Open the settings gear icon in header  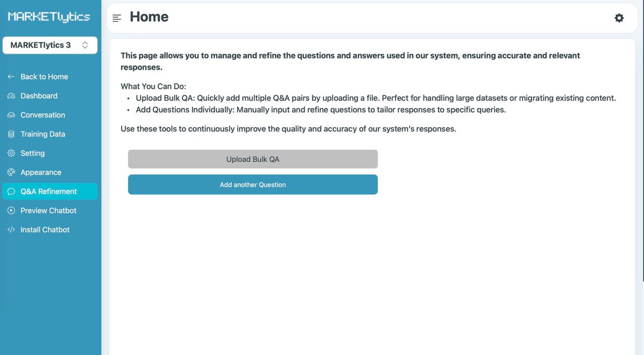619,18
